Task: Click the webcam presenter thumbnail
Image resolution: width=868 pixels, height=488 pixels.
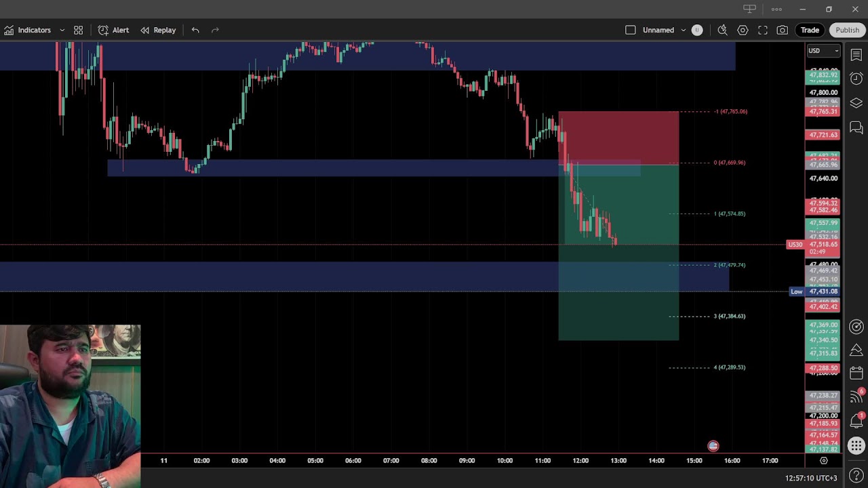Action: click(71, 406)
